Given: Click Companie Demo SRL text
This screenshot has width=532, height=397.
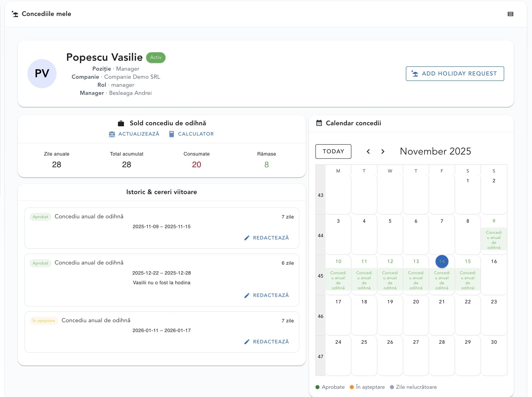Looking at the screenshot, I should 132,77.
